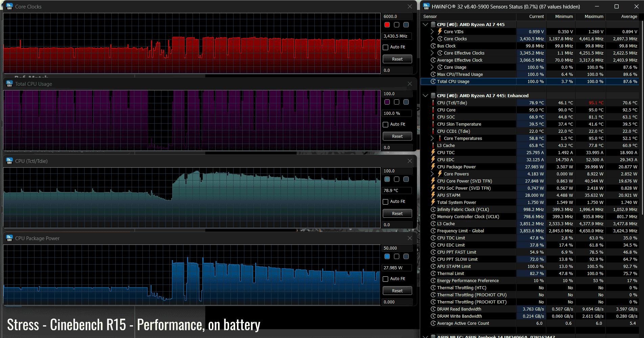Enable Auto Fit in CPU Package Power graph

(x=385, y=279)
